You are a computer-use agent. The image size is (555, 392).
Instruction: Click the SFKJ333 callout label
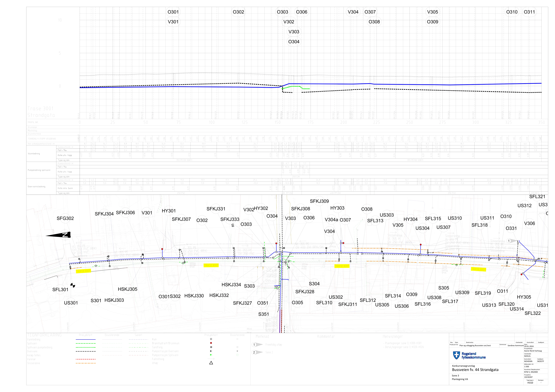tap(230, 219)
